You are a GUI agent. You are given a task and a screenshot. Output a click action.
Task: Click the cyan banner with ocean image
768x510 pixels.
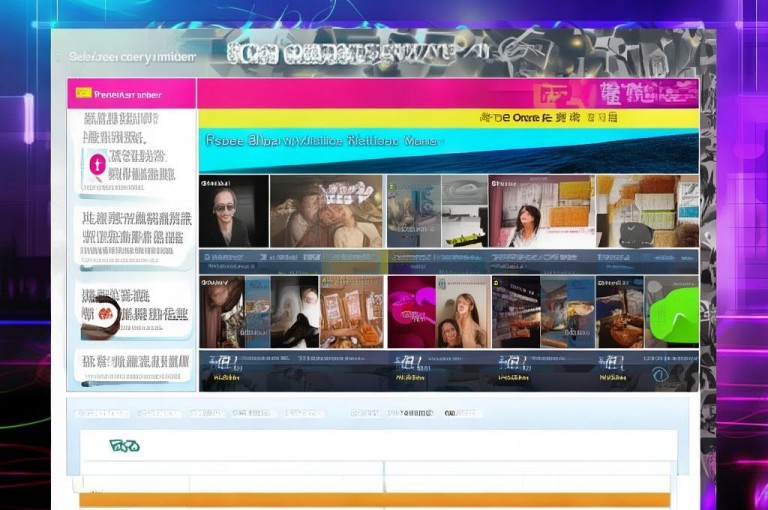448,150
